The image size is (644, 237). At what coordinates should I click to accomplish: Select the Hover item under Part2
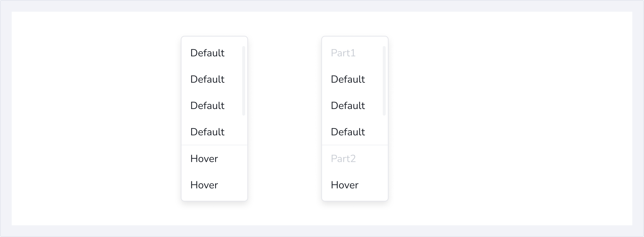tap(345, 185)
